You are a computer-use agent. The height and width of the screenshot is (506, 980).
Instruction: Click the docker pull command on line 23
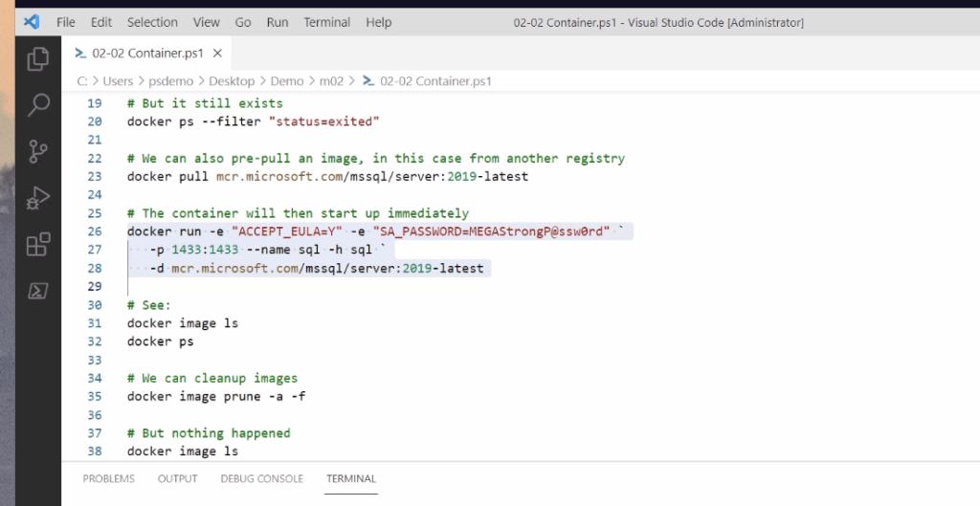[x=327, y=176]
